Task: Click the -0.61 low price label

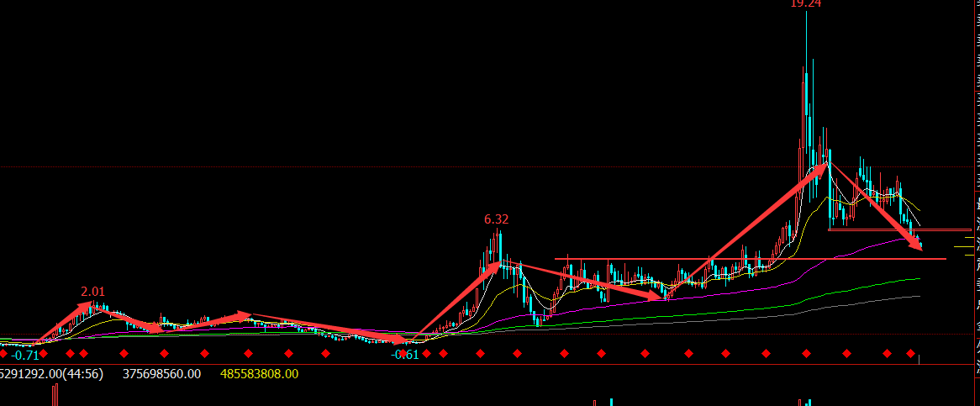Action: (404, 355)
